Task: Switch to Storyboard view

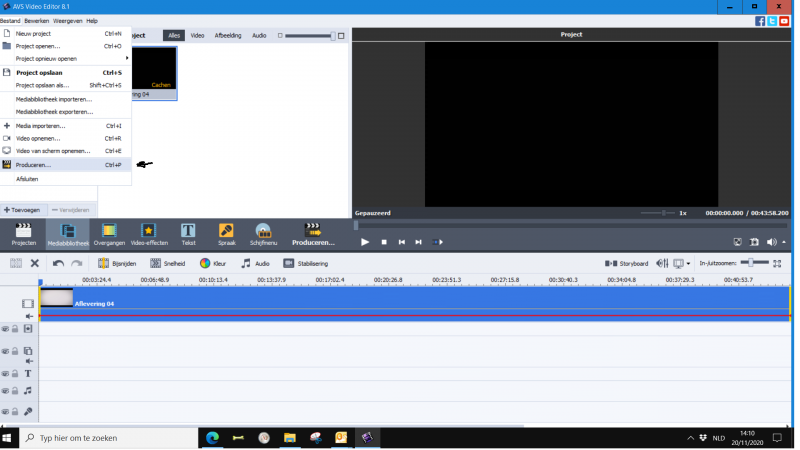Action: tap(628, 264)
